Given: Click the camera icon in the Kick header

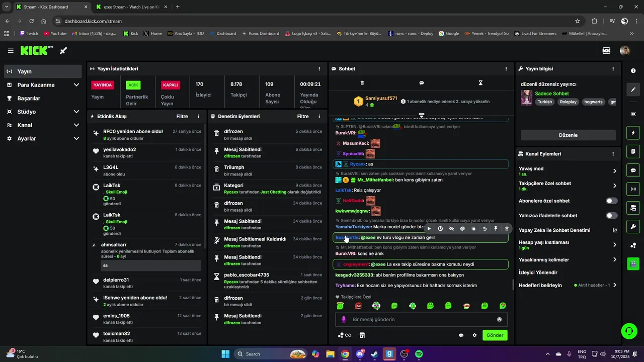Looking at the screenshot, I should click(x=606, y=51).
